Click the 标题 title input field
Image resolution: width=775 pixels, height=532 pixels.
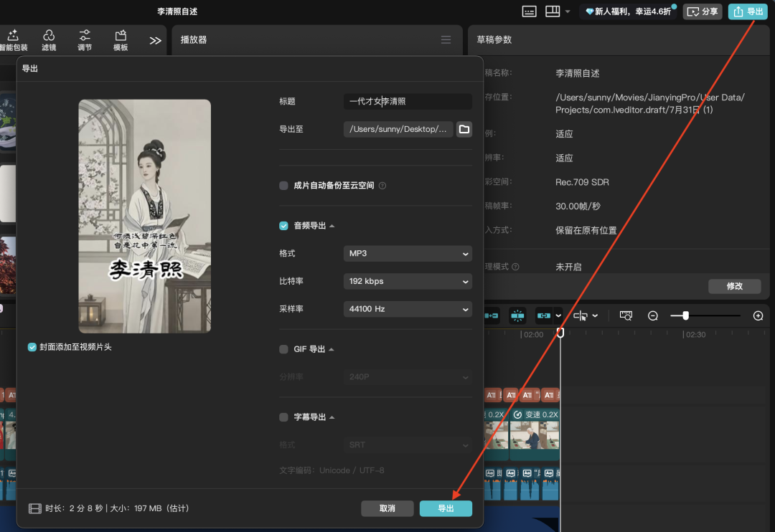click(x=407, y=101)
